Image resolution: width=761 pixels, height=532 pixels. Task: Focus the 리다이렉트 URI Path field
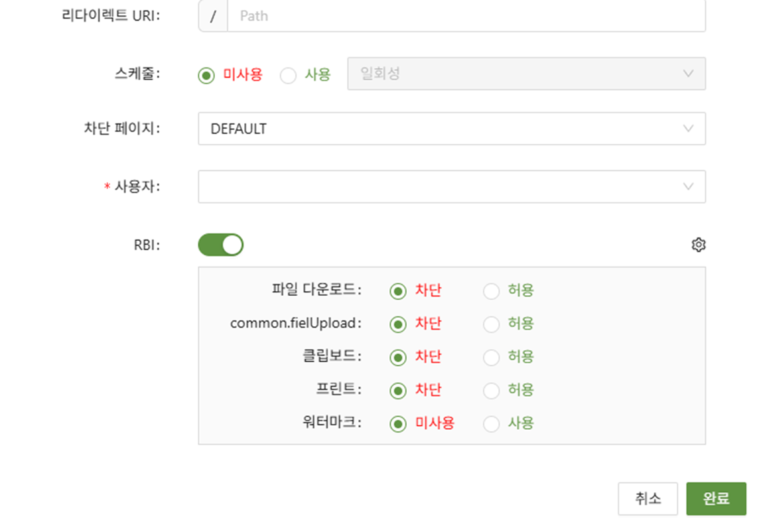(464, 16)
